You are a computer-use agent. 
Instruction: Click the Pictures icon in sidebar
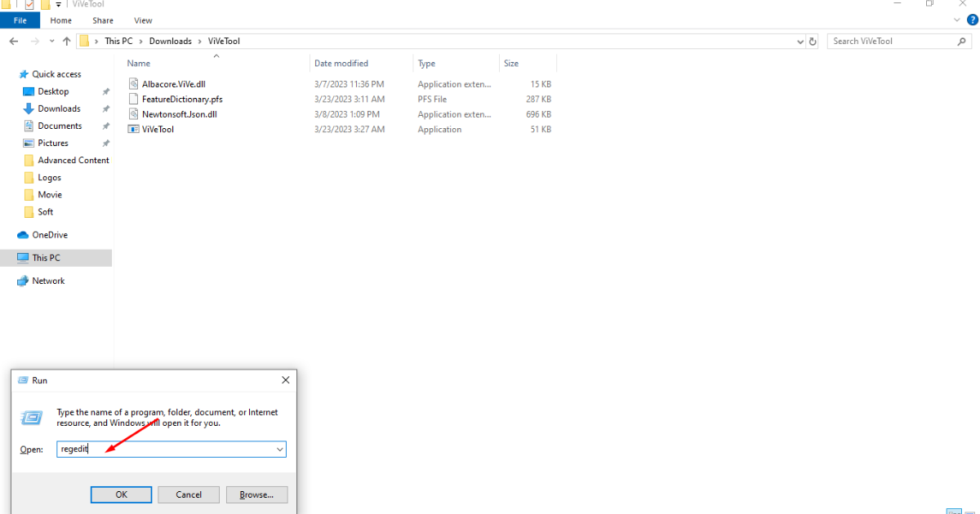coord(29,143)
